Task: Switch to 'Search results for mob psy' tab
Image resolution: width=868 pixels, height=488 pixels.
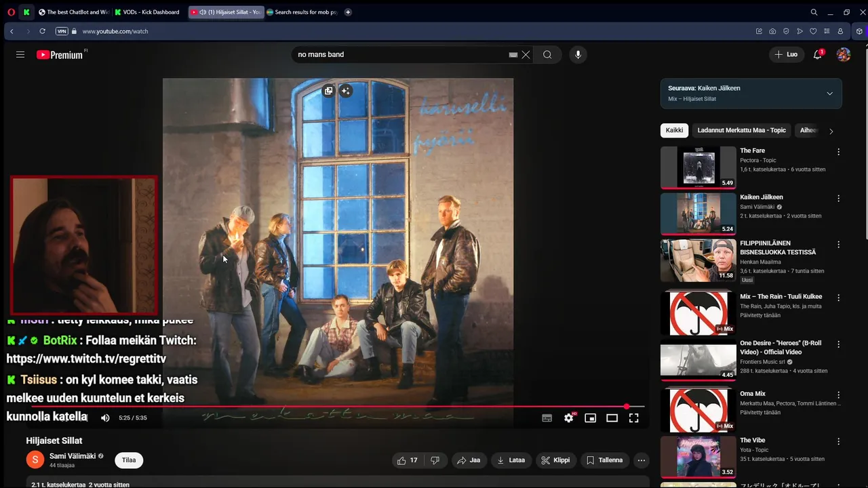Action: pyautogui.click(x=302, y=12)
